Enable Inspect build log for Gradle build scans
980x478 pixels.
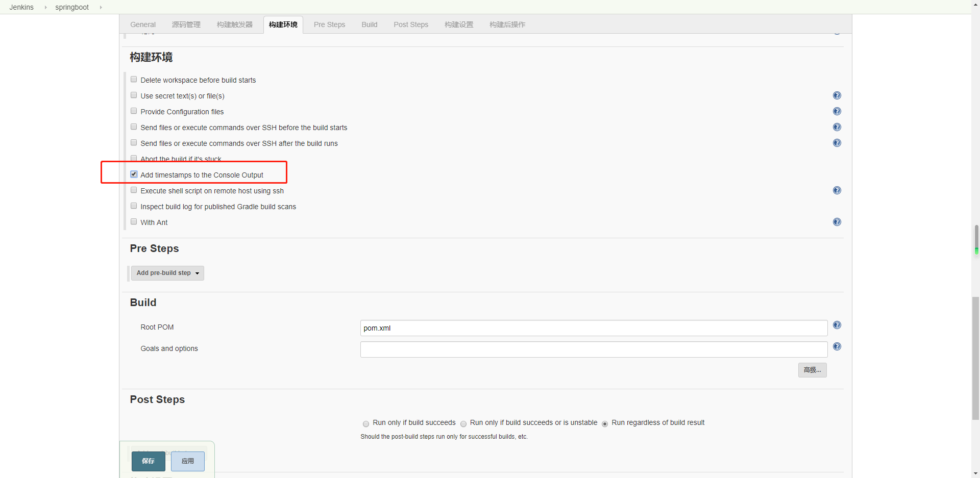tap(134, 206)
